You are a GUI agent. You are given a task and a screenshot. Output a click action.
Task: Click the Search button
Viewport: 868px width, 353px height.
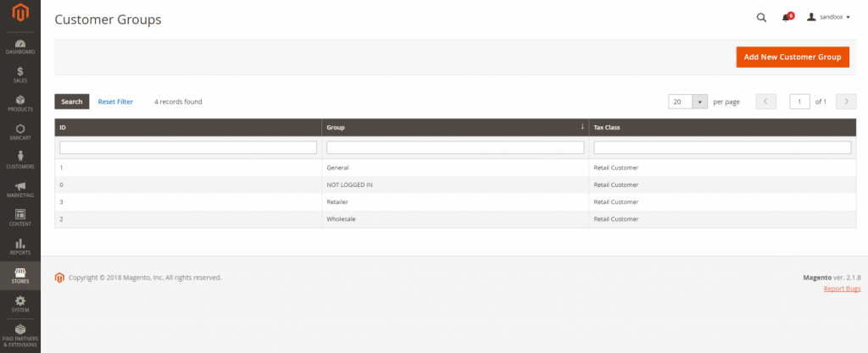[72, 102]
